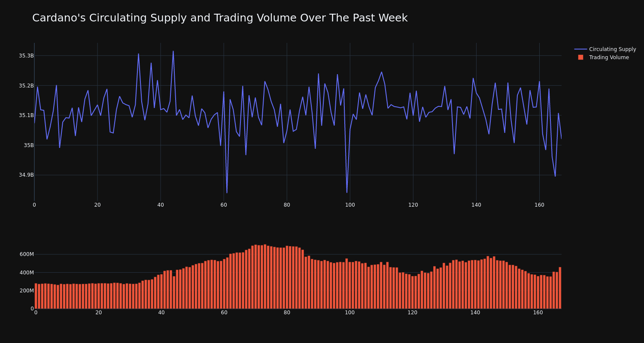Click the tallest volume bar near hour 73

click(x=265, y=277)
